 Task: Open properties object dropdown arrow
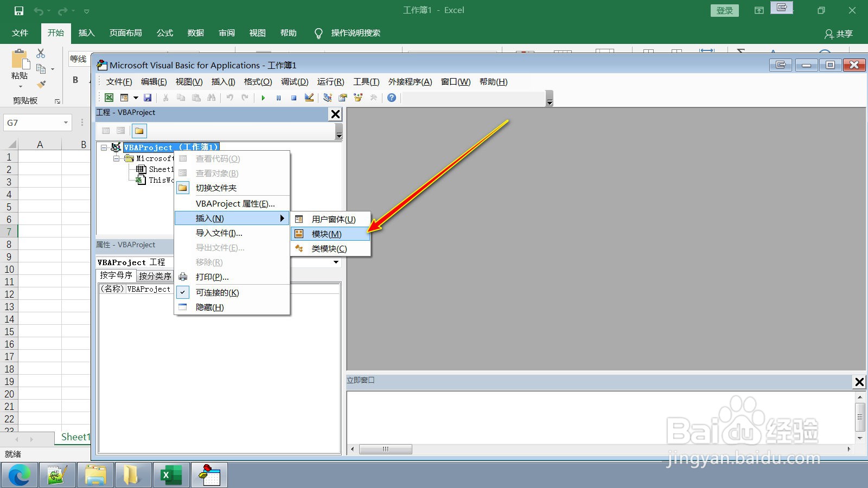click(336, 262)
